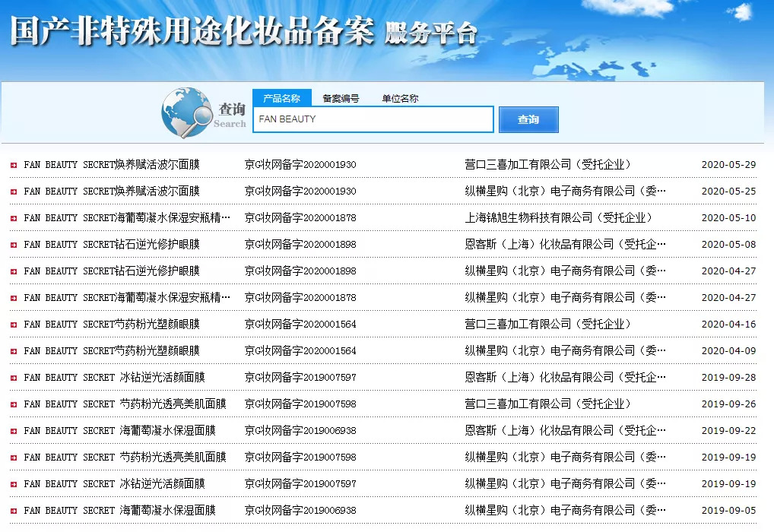774x532 pixels.
Task: Click 恩客斯(上海)化妆品有限公司 in the 2020-05-08 row
Action: click(566, 244)
